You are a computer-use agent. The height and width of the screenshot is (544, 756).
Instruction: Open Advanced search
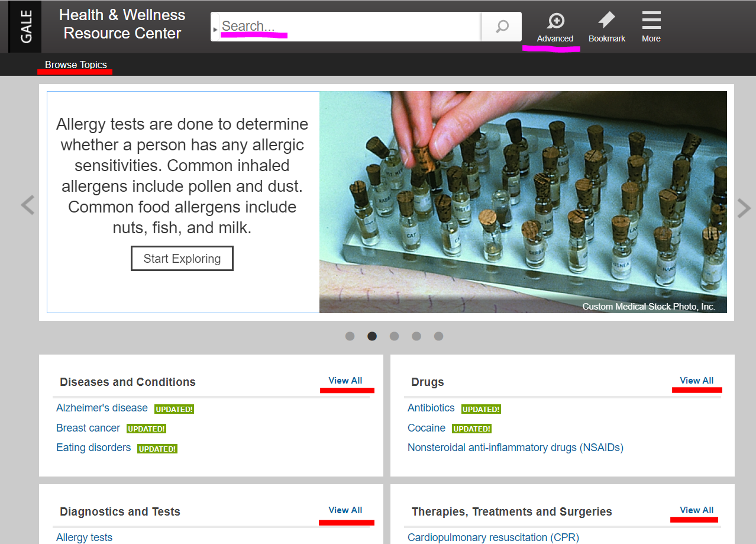coord(555,28)
